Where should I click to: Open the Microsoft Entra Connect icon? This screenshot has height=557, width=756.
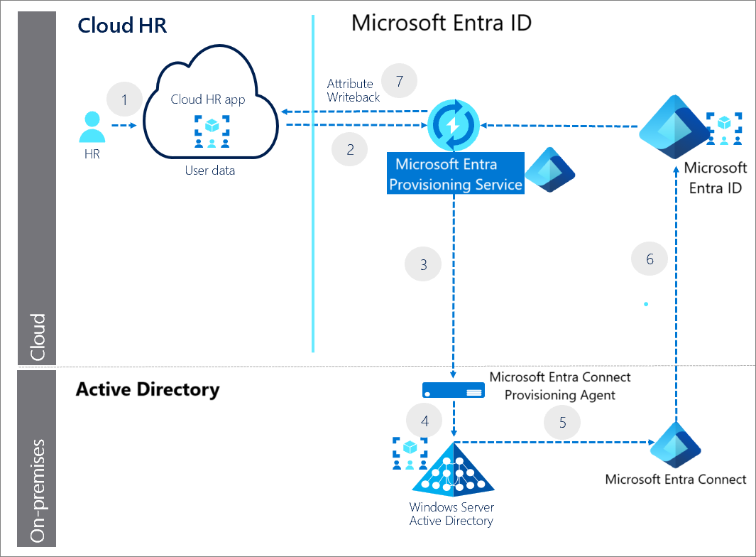pyautogui.click(x=674, y=446)
